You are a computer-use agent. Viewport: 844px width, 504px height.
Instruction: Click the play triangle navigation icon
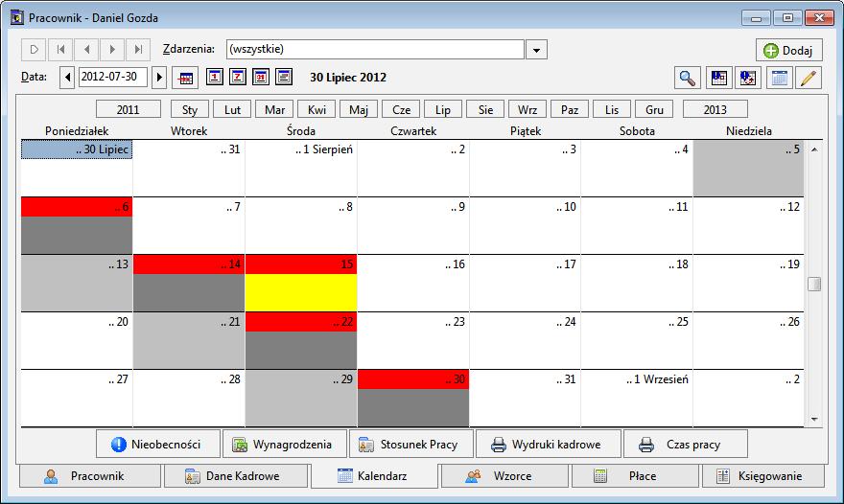coord(34,50)
